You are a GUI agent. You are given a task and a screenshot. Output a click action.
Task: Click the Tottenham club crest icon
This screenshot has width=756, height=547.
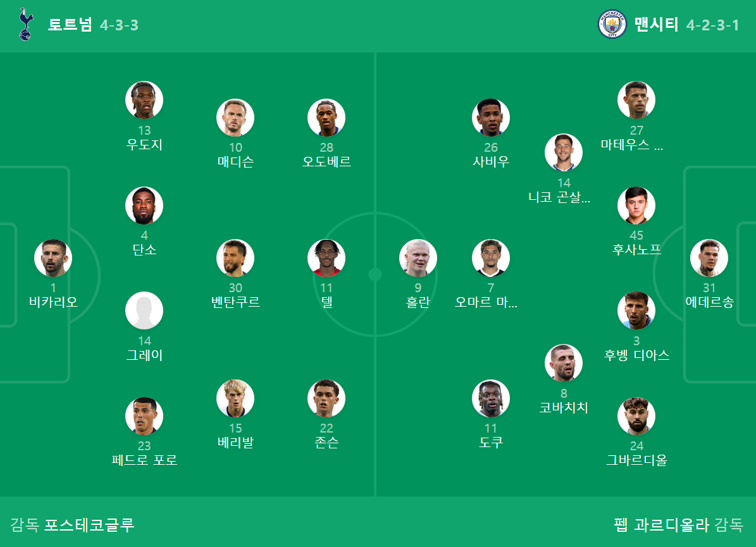click(25, 25)
